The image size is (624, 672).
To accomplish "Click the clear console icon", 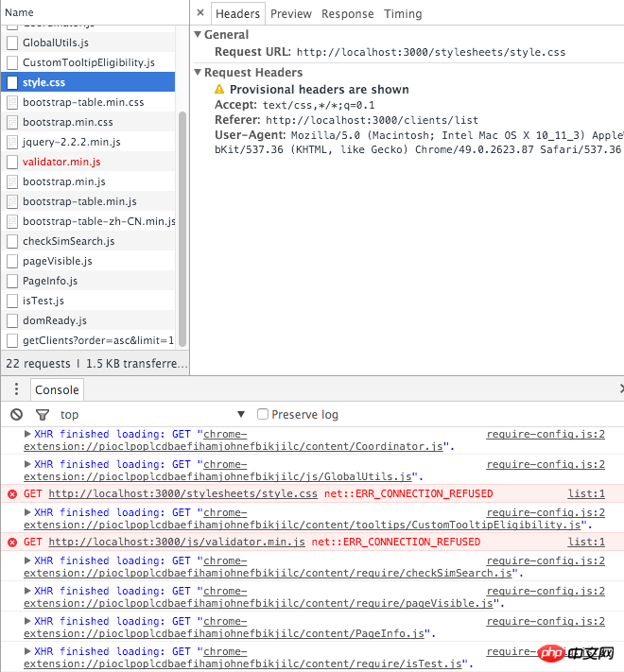I will pyautogui.click(x=16, y=414).
